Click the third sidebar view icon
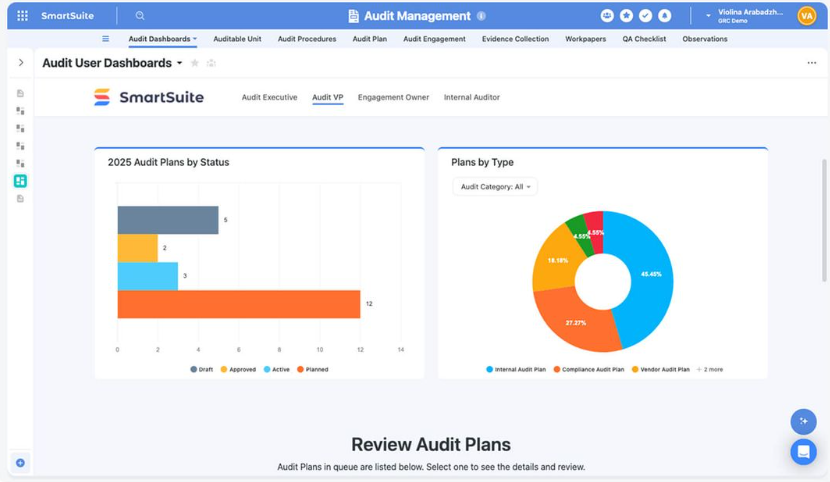The image size is (830, 482). (20, 128)
